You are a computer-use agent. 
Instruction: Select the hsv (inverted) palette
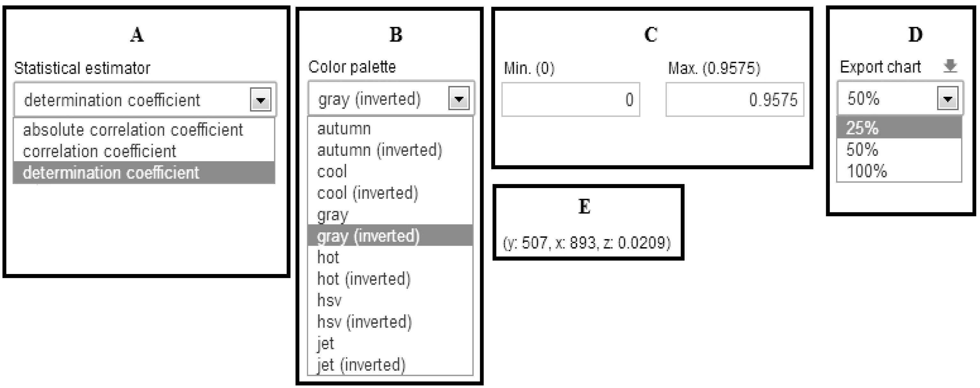pos(365,321)
